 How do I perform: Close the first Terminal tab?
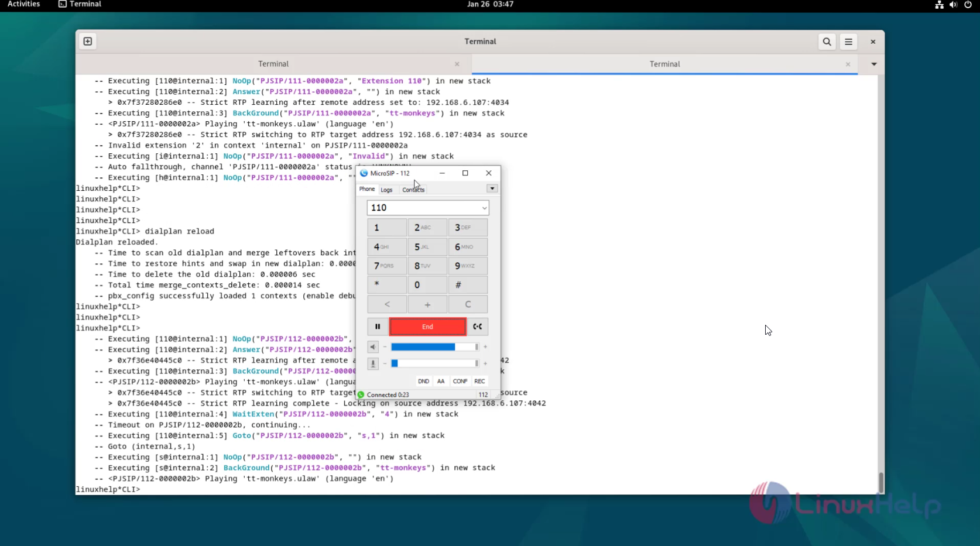click(x=457, y=64)
